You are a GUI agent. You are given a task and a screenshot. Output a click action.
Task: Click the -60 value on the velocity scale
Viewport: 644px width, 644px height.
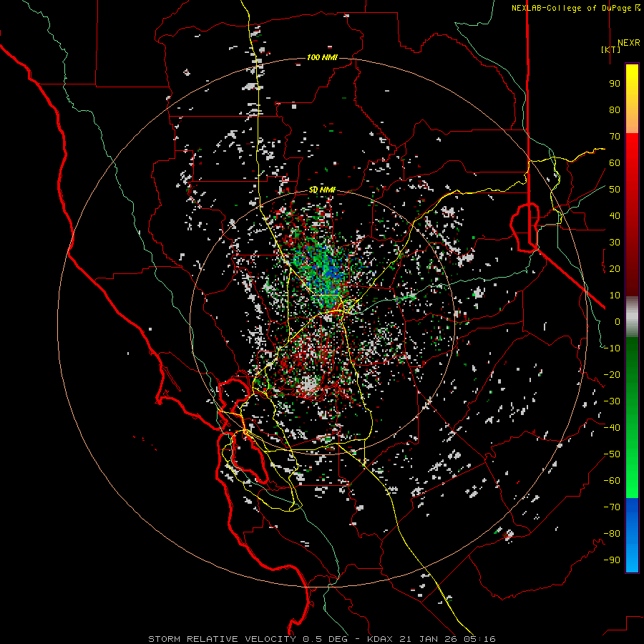[x=612, y=481]
